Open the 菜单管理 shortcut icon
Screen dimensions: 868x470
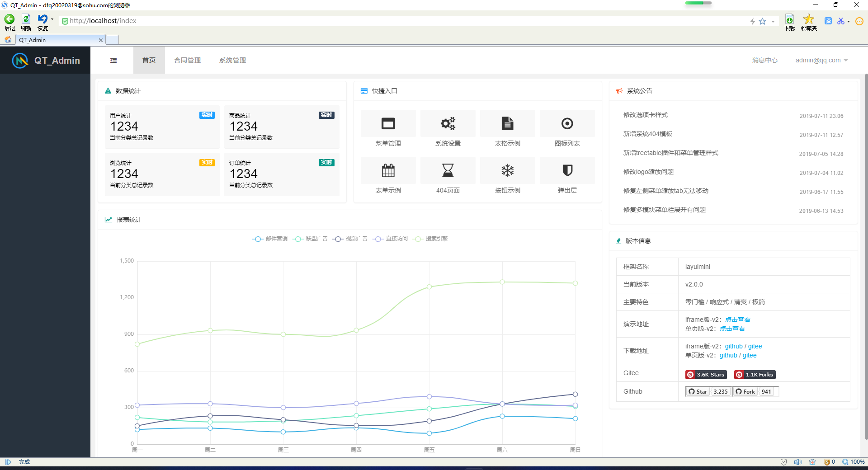(x=388, y=123)
